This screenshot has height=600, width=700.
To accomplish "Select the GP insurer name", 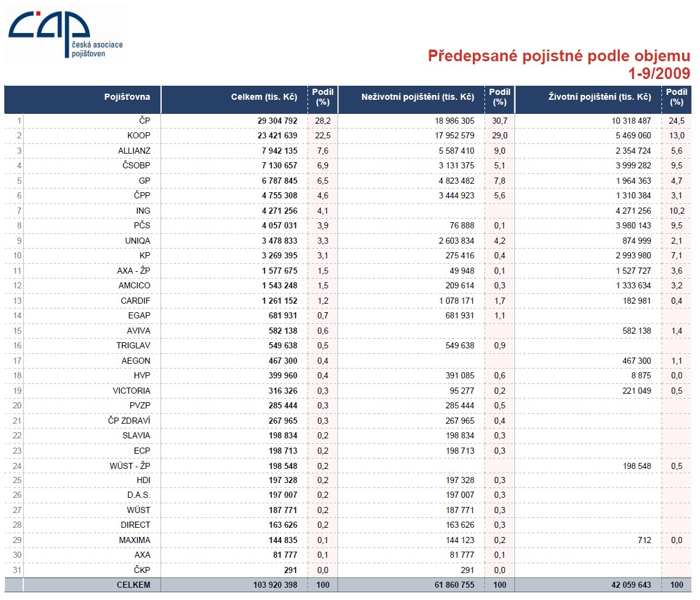I will [144, 181].
